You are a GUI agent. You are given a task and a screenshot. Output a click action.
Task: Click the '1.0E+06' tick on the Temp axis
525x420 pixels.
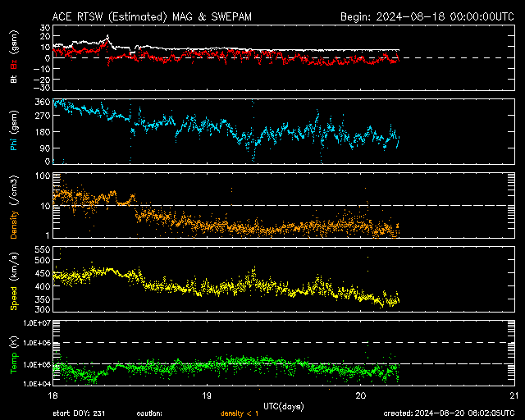[37, 343]
